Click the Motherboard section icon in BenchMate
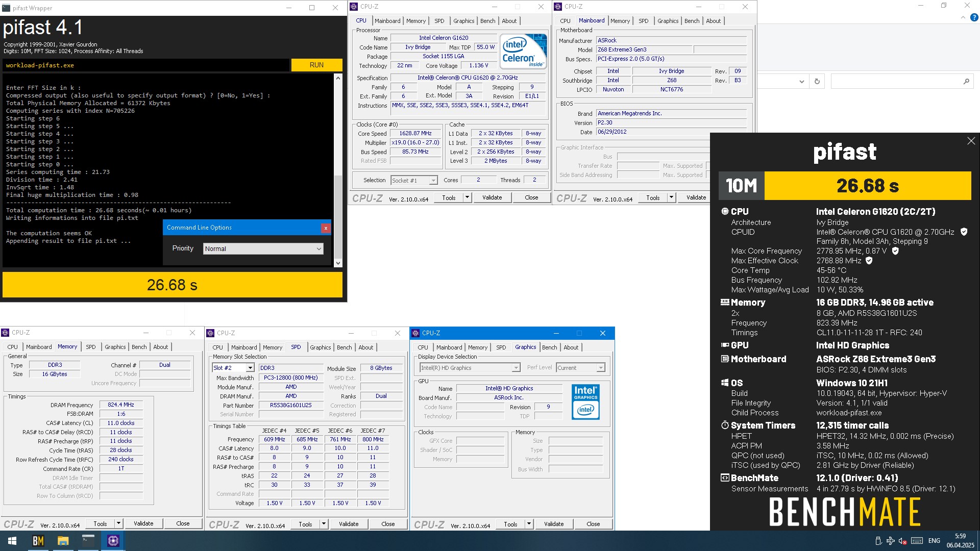 pyautogui.click(x=725, y=359)
